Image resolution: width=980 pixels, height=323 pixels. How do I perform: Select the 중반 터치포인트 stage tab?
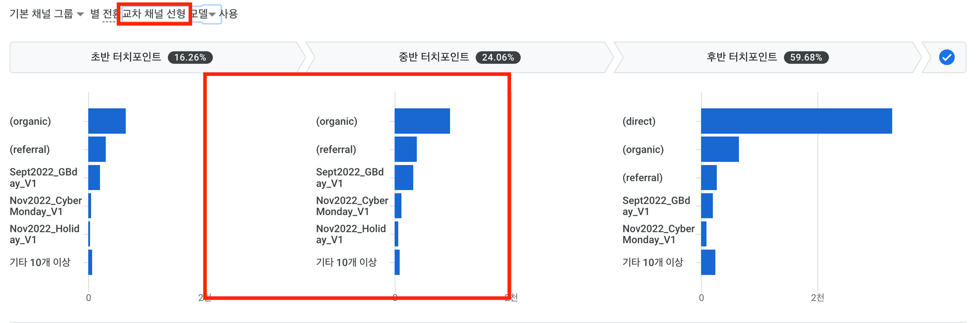460,57
